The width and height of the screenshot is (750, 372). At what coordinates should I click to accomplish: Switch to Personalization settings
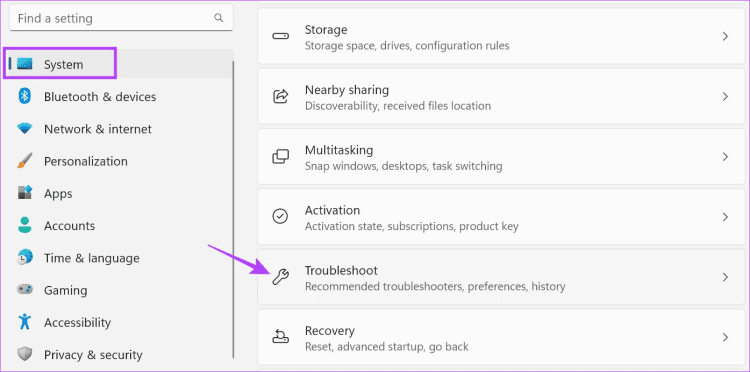pyautogui.click(x=86, y=161)
